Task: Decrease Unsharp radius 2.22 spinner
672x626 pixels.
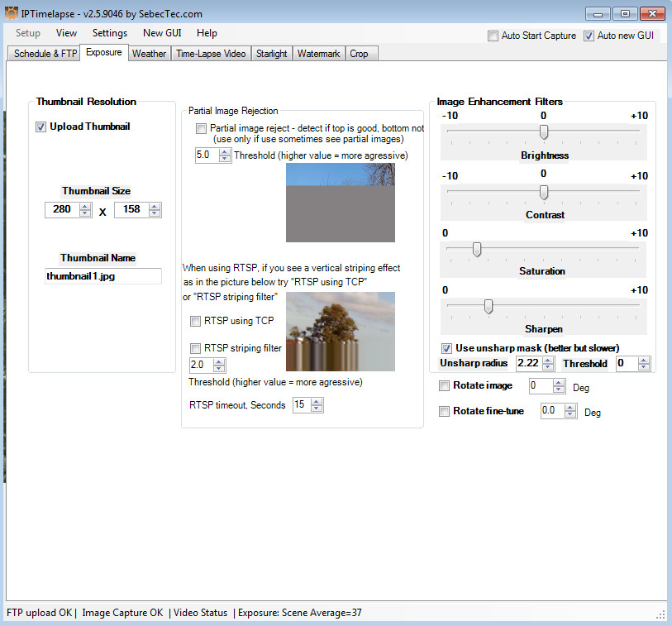Action: tap(548, 367)
